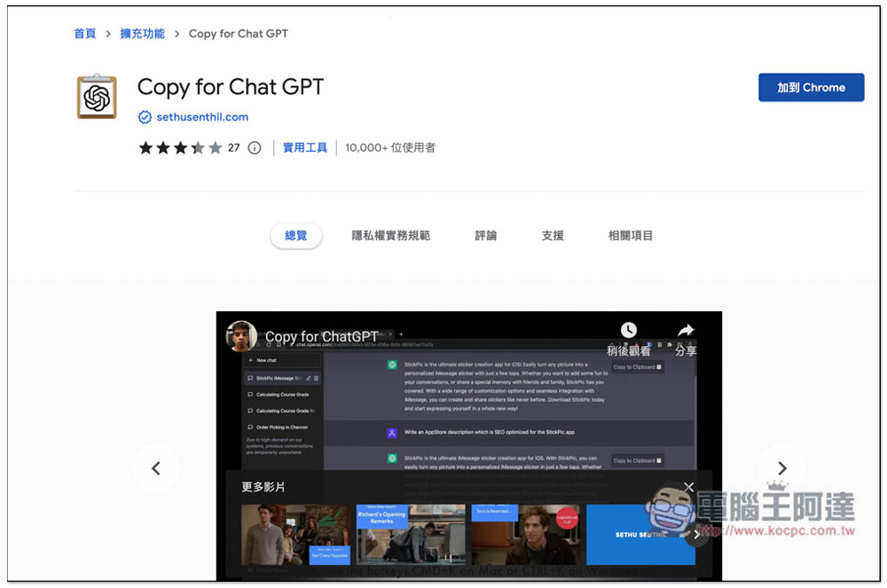Screen dimensions: 887x588
Task: Play the Not Crazy Opposite suggested video
Action: 295,534
